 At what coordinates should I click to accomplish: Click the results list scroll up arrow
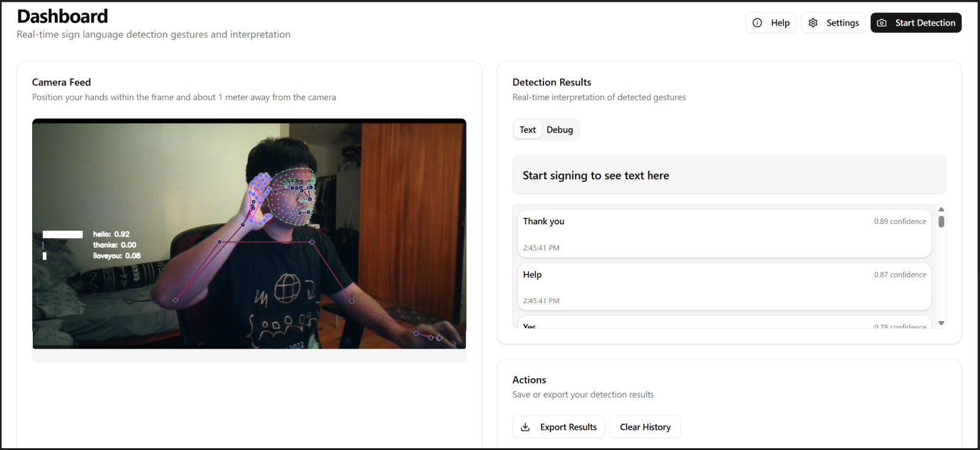(941, 209)
